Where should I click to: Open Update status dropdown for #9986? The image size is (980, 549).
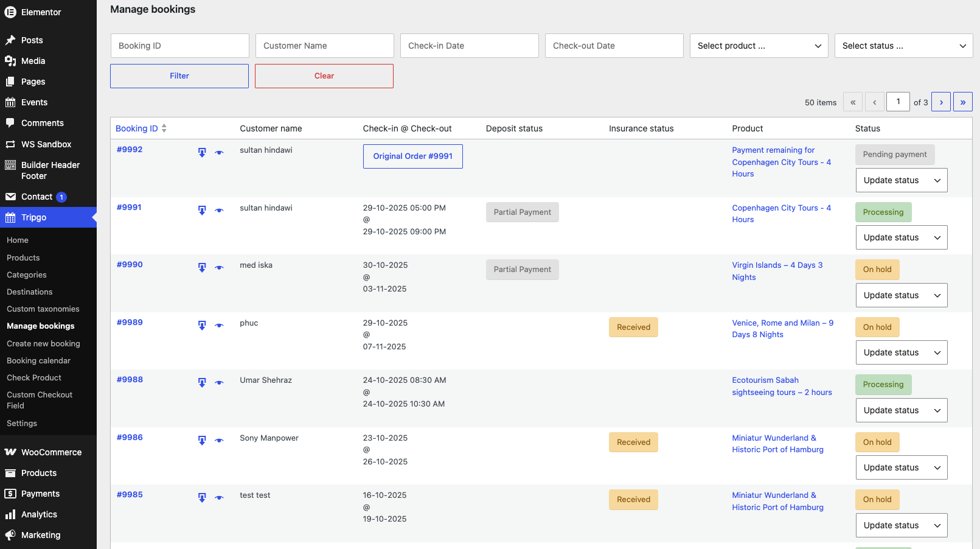(x=902, y=467)
